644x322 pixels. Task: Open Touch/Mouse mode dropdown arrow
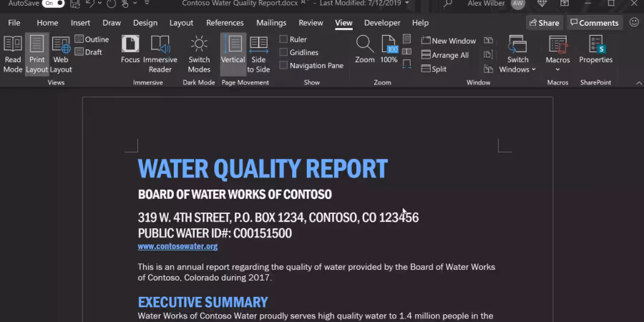135,4
